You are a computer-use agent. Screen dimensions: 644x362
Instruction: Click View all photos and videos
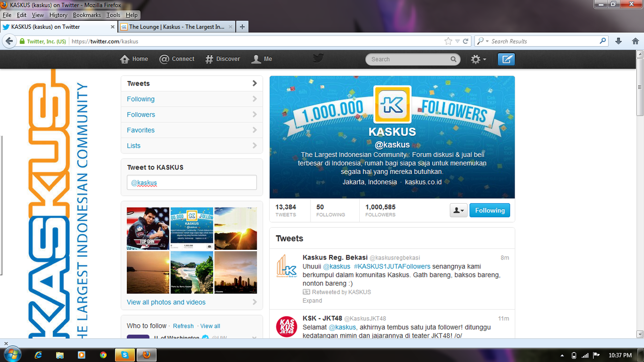pos(166,302)
